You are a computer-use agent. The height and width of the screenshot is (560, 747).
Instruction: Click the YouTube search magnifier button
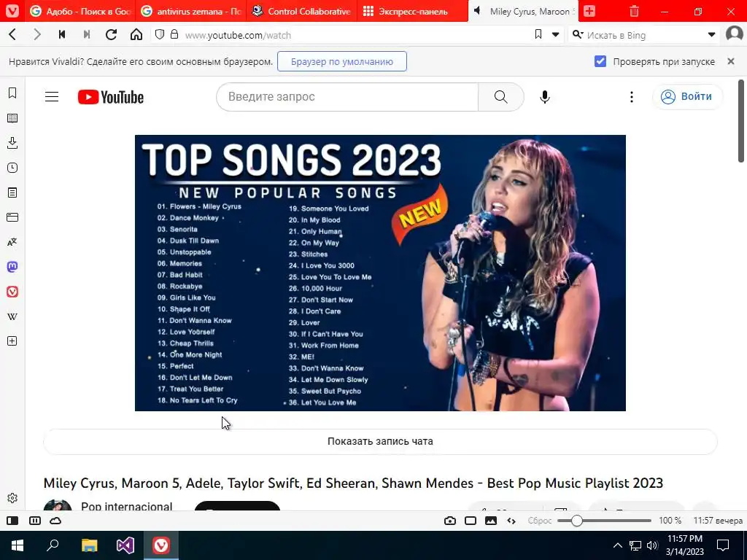coord(500,97)
